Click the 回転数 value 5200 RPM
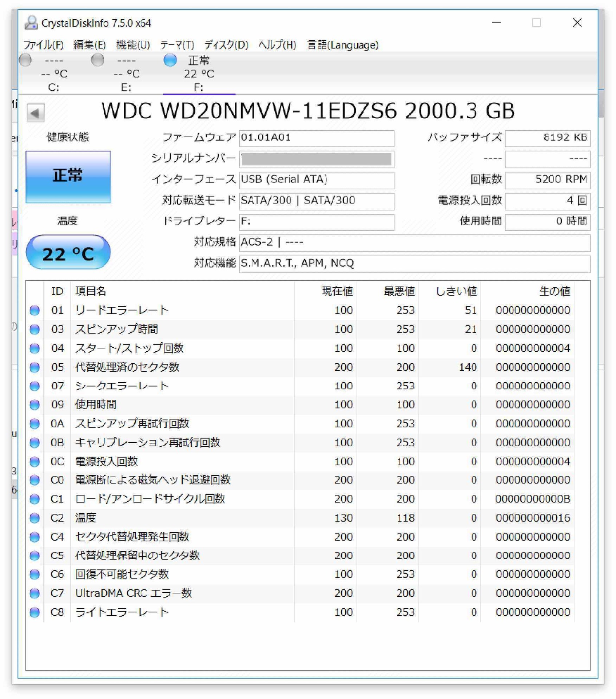 pyautogui.click(x=548, y=180)
